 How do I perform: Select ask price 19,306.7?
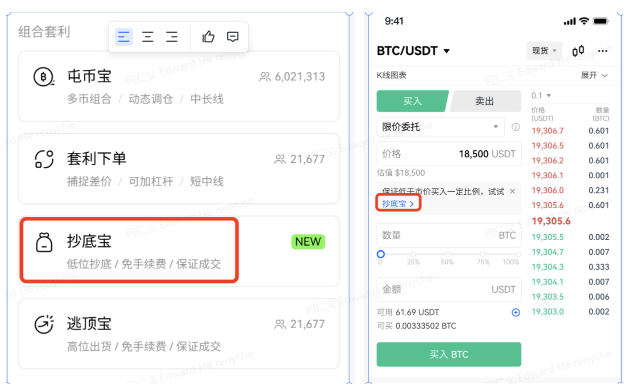(547, 131)
